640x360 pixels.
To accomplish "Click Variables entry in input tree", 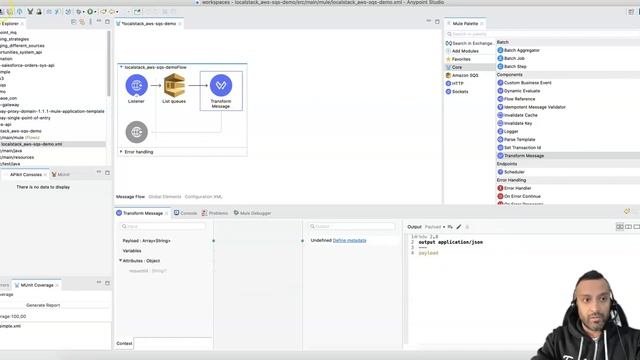I will tap(132, 251).
